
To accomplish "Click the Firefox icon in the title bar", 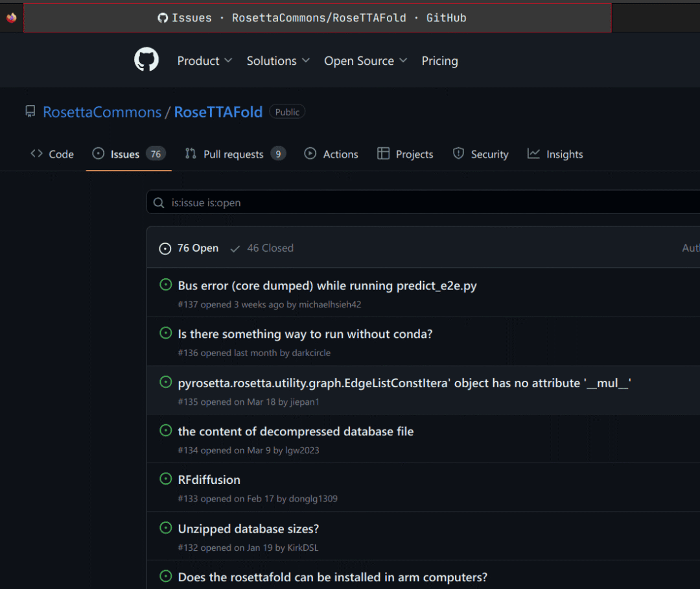I will pos(12,18).
